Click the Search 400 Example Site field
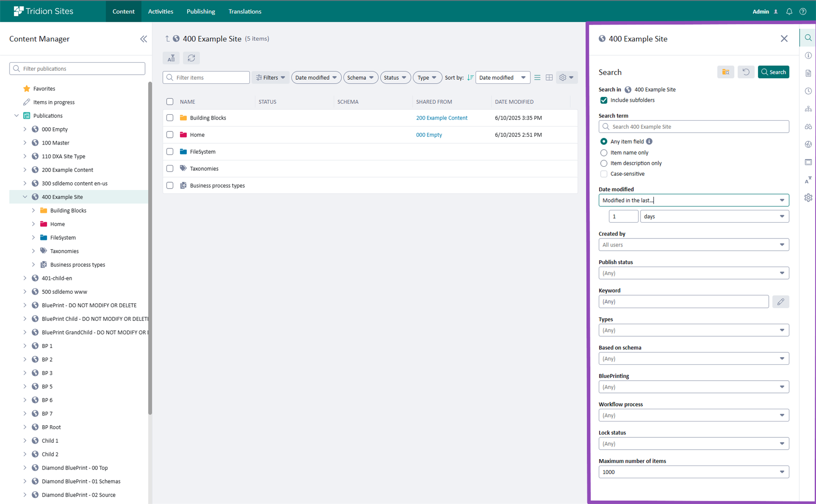Viewport: 816px width, 504px height. (x=694, y=126)
